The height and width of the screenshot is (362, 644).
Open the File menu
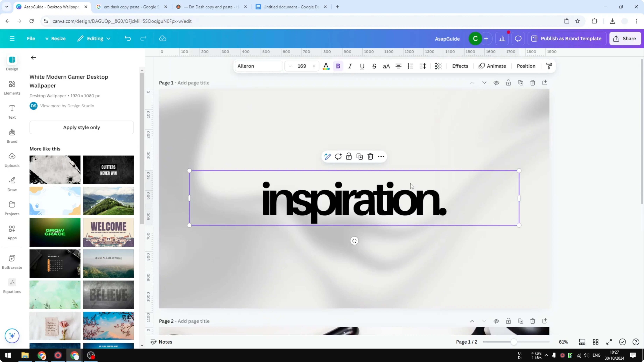pos(31,38)
